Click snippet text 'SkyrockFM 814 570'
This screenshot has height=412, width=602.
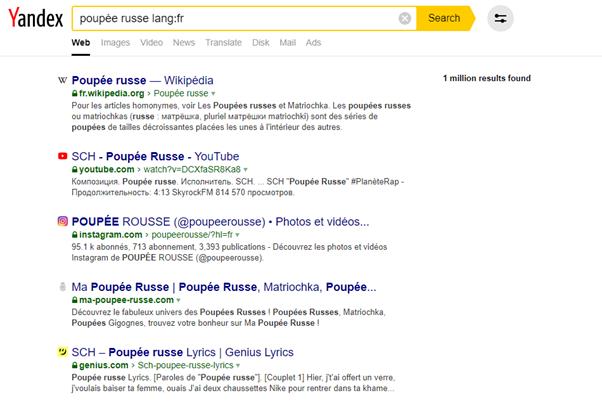[208, 192]
